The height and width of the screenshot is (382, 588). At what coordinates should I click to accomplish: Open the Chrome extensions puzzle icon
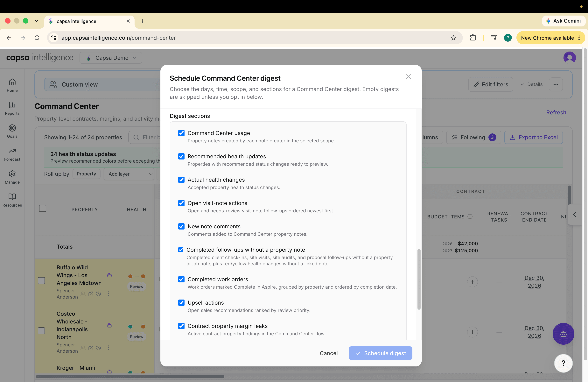point(473,38)
